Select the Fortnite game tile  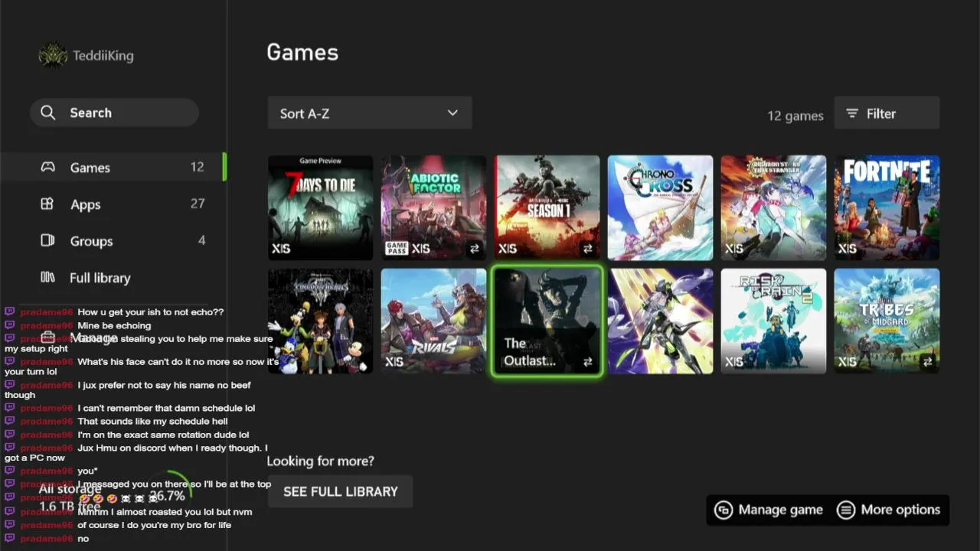(887, 207)
